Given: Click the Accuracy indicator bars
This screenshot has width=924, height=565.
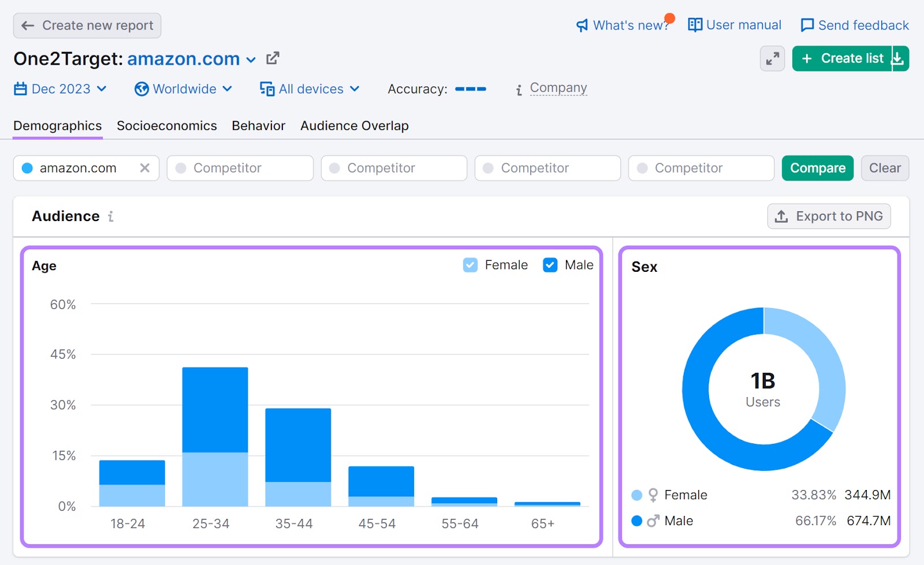Looking at the screenshot, I should (x=471, y=89).
